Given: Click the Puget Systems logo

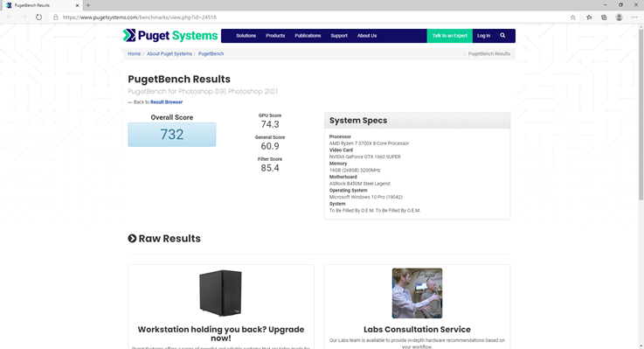Looking at the screenshot, I should 170,36.
